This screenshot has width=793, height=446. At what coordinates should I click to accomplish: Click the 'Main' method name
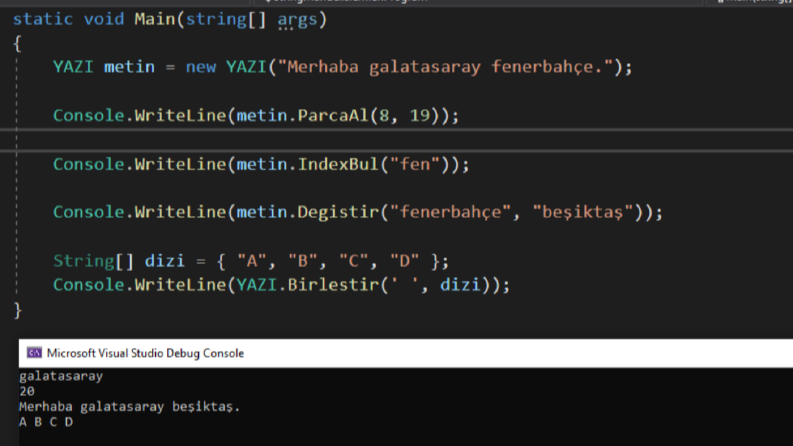coord(154,19)
